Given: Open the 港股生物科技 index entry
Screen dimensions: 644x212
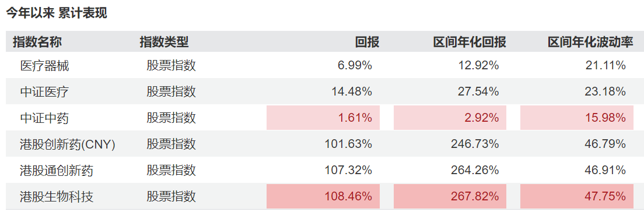Looking at the screenshot, I should pos(57,197).
